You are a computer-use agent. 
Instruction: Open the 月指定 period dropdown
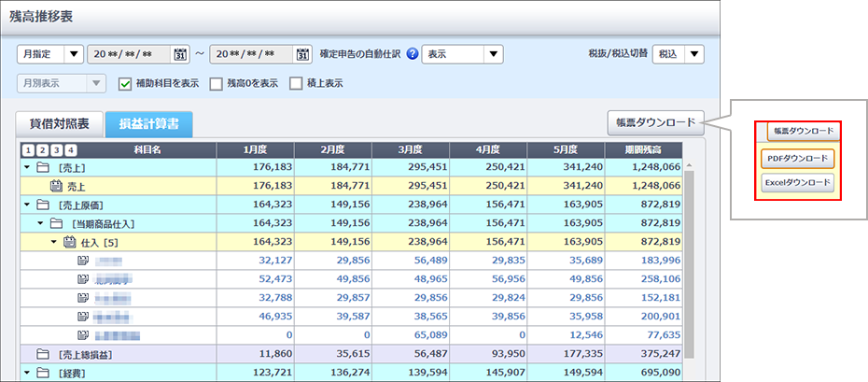click(x=50, y=54)
